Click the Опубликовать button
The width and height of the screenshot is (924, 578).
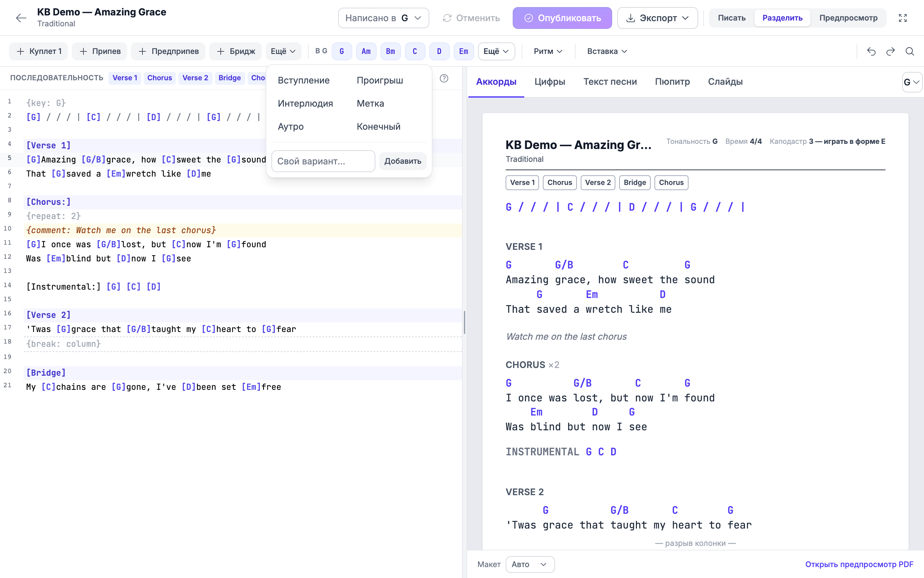tap(562, 18)
